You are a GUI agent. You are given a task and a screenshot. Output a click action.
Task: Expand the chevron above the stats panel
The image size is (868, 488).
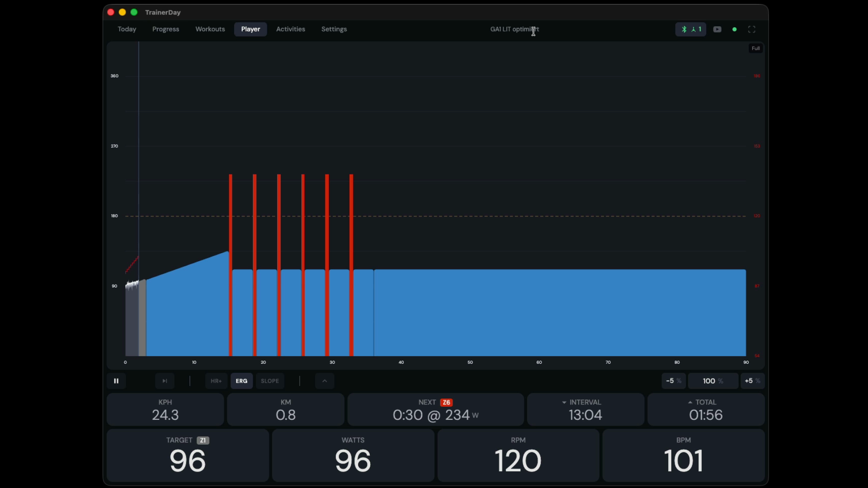click(x=325, y=381)
